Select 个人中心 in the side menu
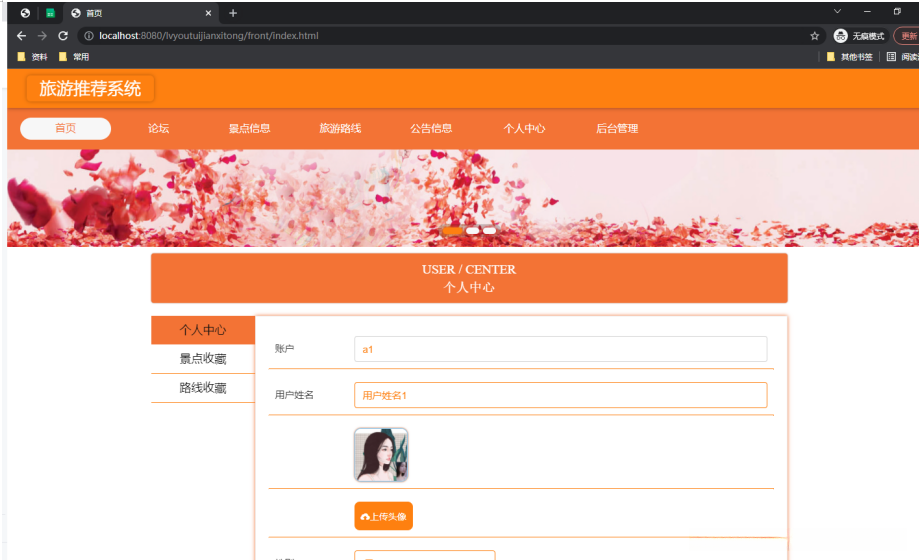 pos(203,330)
